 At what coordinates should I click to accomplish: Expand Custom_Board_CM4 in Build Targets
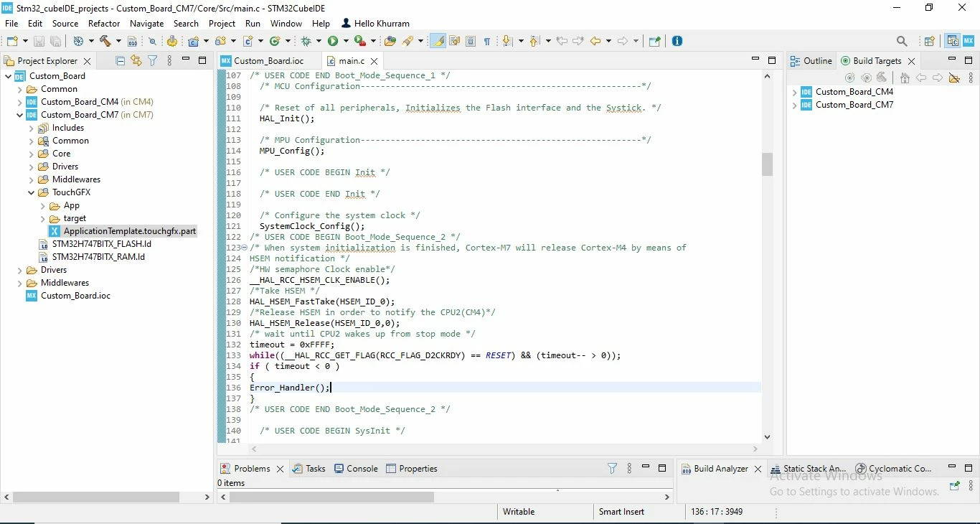[795, 92]
